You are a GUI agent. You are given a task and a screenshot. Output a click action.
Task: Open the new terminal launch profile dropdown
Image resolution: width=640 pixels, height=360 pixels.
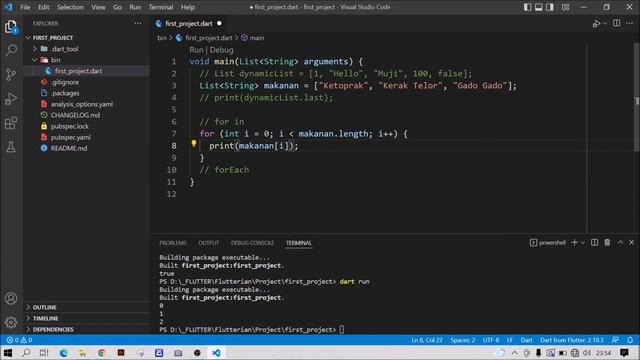pos(582,242)
